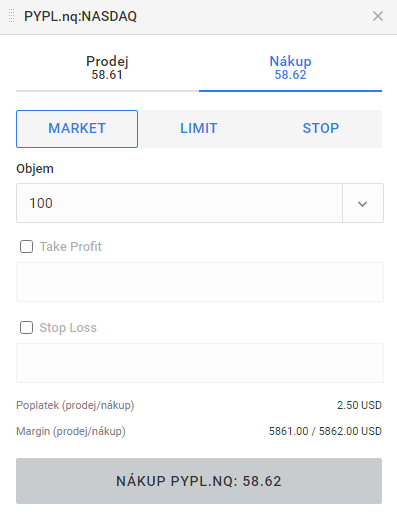This screenshot has height=522, width=397.
Task: Enable the Take Profit checkbox
Action: pos(26,247)
